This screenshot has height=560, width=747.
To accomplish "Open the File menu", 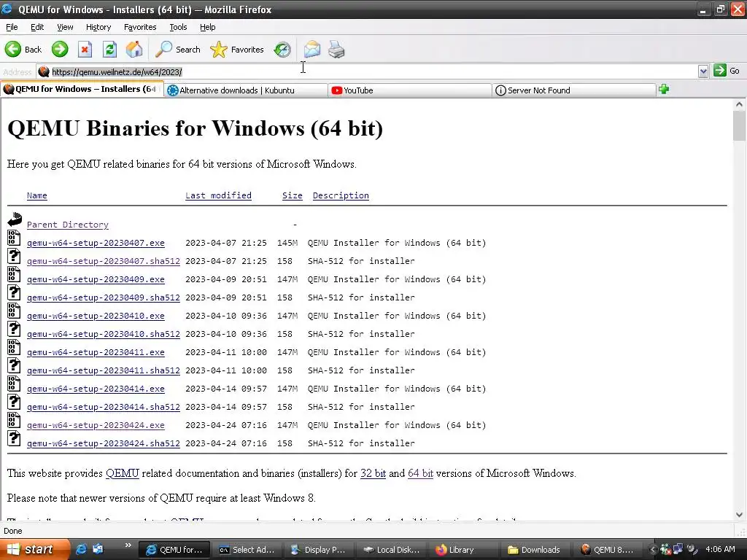I will pyautogui.click(x=12, y=27).
